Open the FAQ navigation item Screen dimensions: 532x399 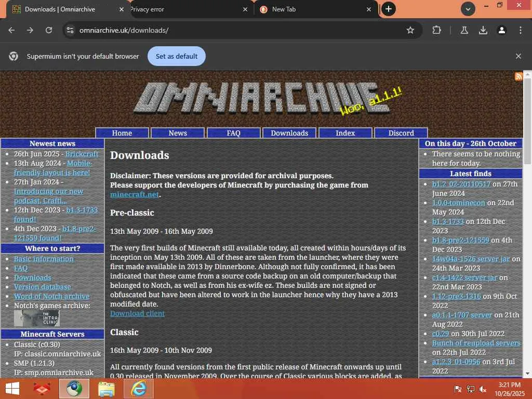click(233, 133)
